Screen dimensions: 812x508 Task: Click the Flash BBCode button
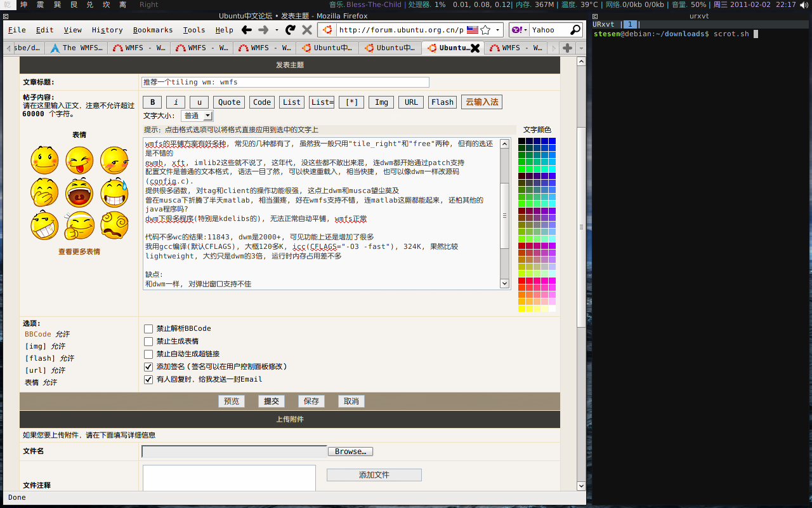tap(442, 102)
